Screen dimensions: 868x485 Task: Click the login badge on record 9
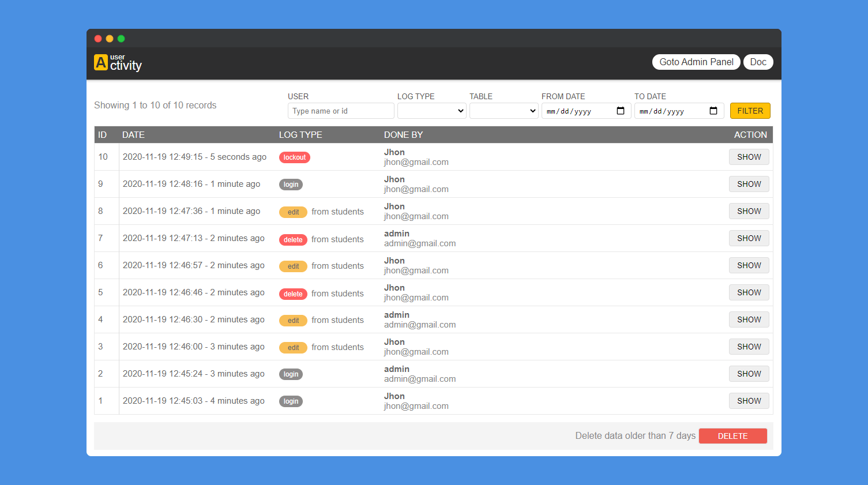[x=291, y=184]
